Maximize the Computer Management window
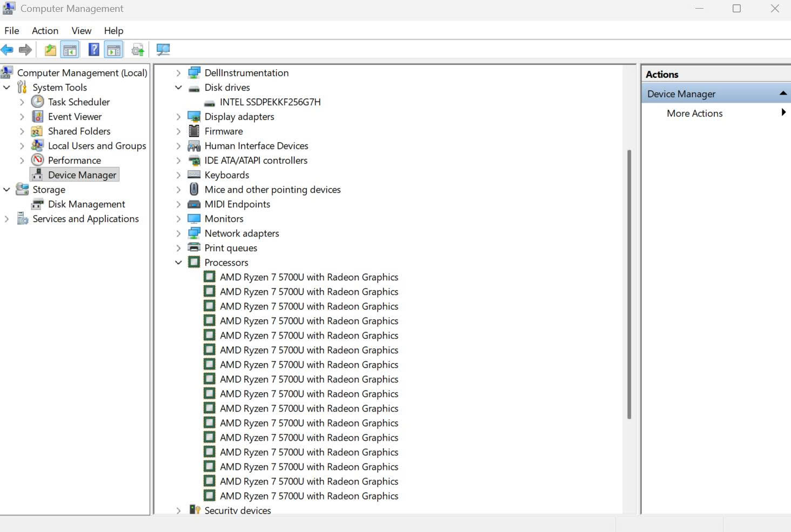 (736, 9)
